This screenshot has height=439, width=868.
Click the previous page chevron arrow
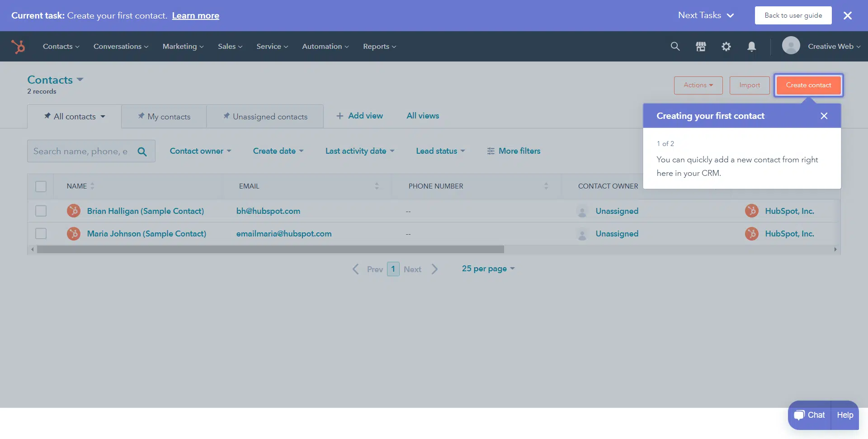(356, 269)
